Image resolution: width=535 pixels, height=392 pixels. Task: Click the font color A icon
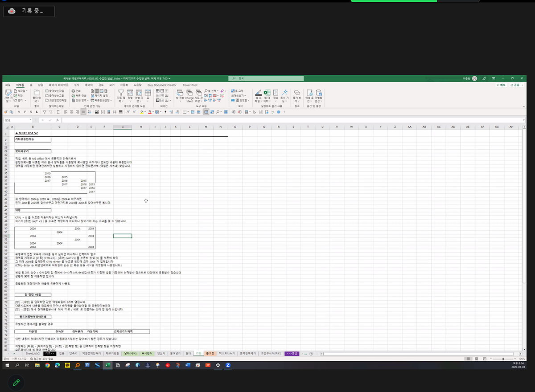pyautogui.click(x=150, y=112)
